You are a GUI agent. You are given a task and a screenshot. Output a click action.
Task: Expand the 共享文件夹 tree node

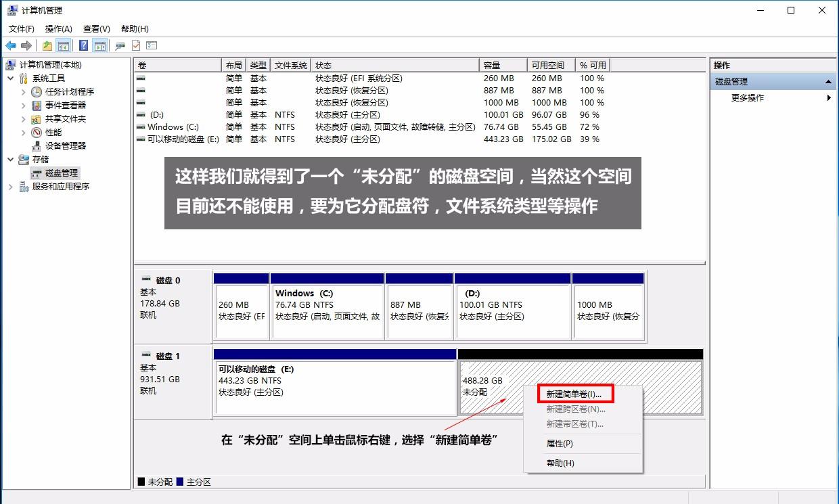pyautogui.click(x=22, y=118)
